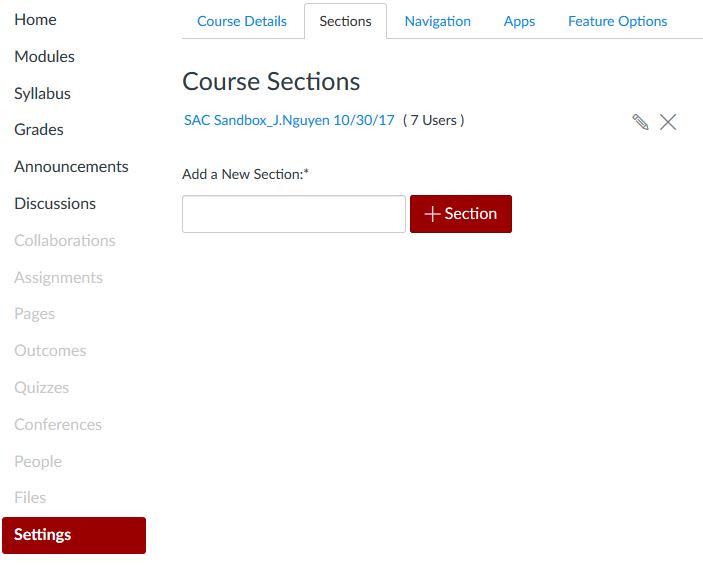Type in the Add a New Section field
The height and width of the screenshot is (568, 703).
294,214
